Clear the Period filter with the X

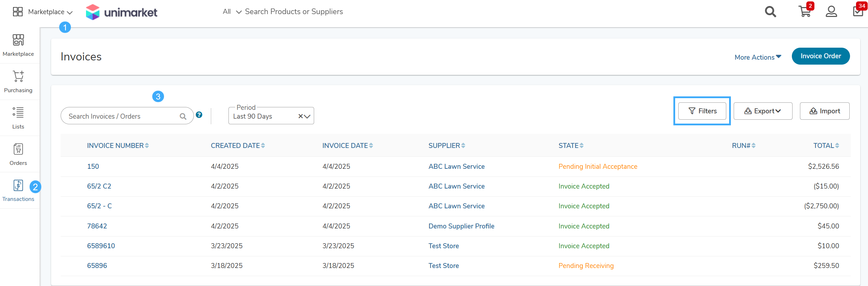[x=300, y=116]
